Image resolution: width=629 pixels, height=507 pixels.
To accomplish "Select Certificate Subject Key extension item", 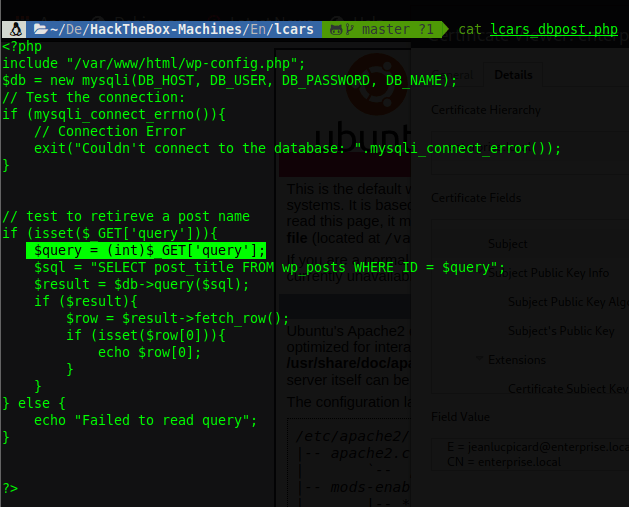I will [x=568, y=388].
